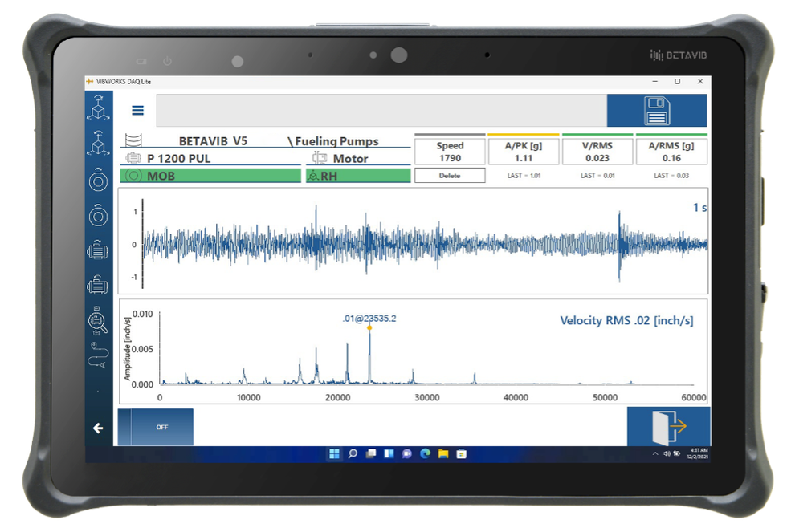This screenshot has height=532, width=787.
Task: Click the database icon beside BETAVIB V5
Action: point(133,140)
